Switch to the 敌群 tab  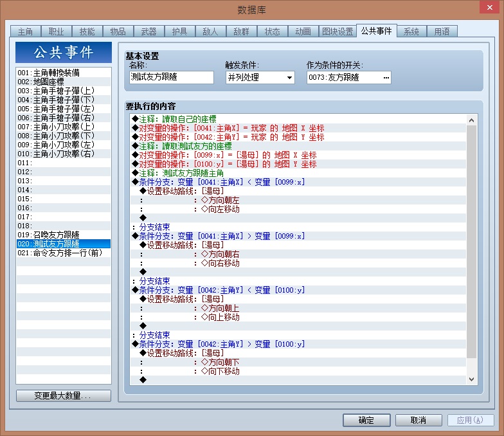click(x=242, y=32)
